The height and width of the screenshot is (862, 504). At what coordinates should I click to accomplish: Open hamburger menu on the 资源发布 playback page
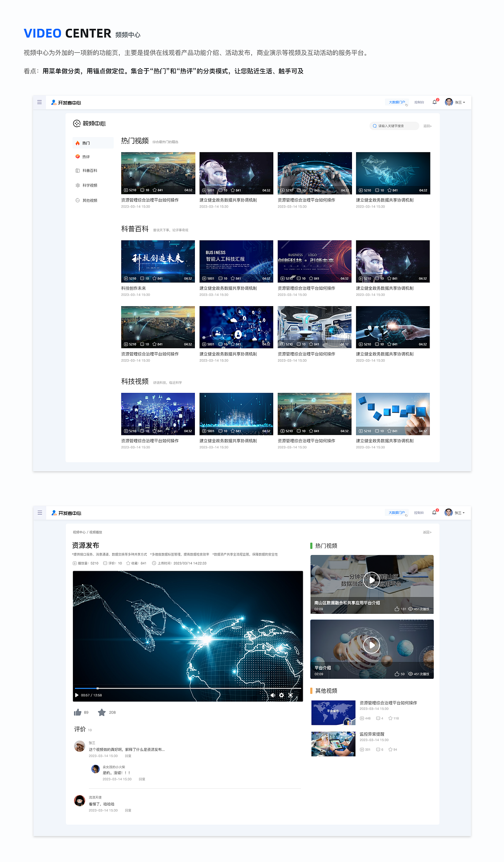click(x=40, y=513)
